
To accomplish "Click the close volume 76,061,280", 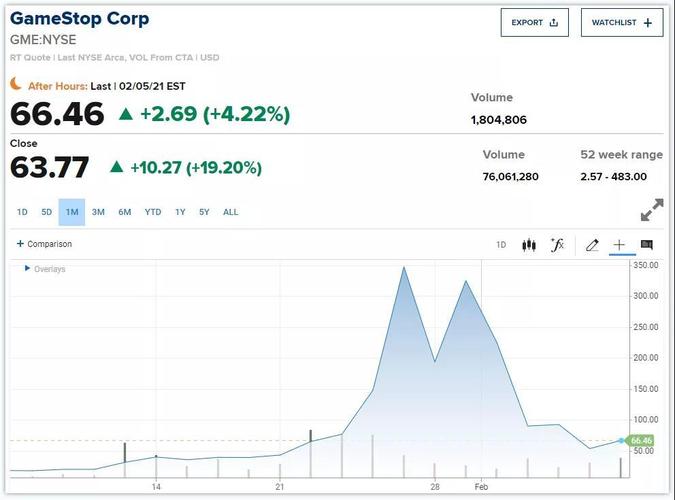I will coord(511,177).
